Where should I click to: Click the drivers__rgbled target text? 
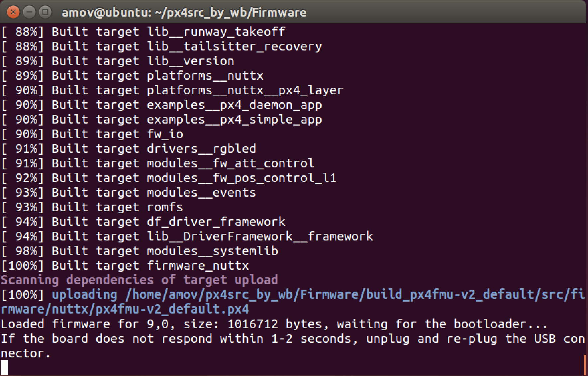(201, 149)
